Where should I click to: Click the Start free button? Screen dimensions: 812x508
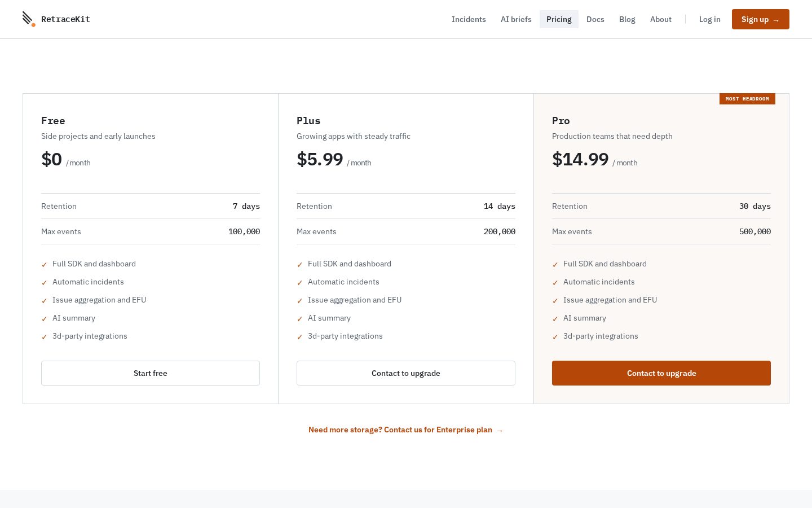[x=151, y=373]
